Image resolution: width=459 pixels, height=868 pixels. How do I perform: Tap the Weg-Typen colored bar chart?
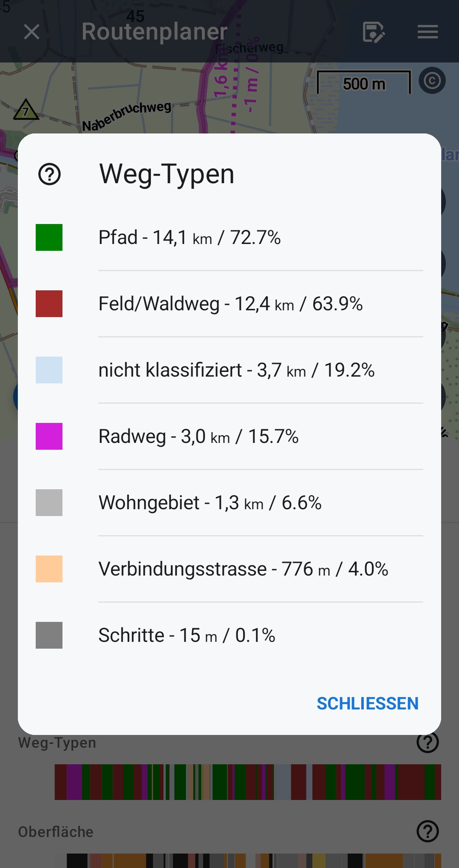coord(248,782)
